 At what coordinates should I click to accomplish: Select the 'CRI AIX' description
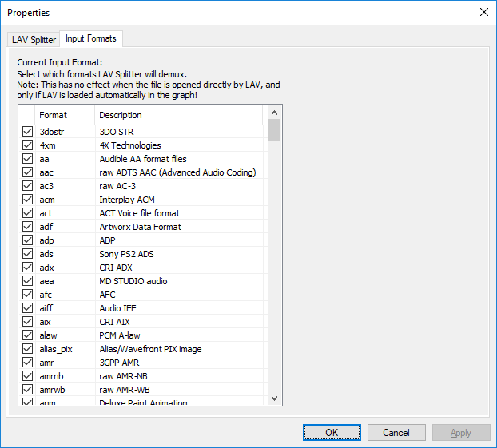pyautogui.click(x=114, y=322)
